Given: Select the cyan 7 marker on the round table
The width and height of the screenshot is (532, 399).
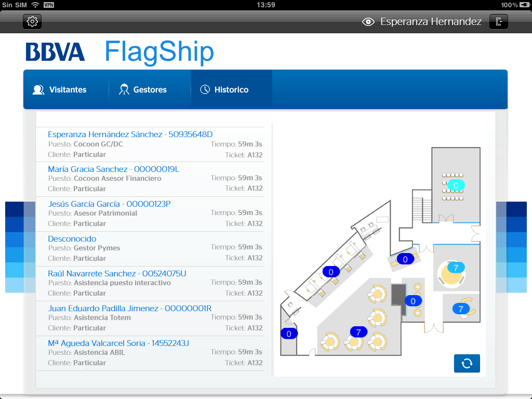Looking at the screenshot, I should [456, 268].
